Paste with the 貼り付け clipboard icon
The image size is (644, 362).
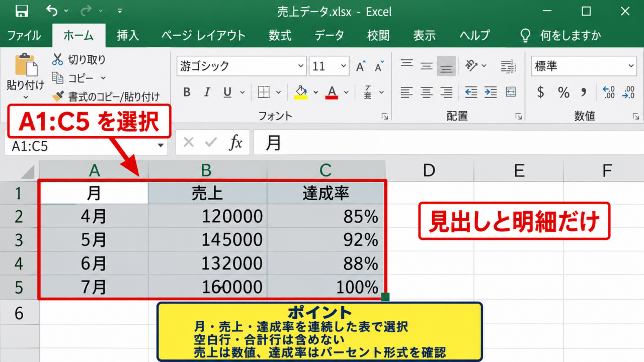[26, 65]
